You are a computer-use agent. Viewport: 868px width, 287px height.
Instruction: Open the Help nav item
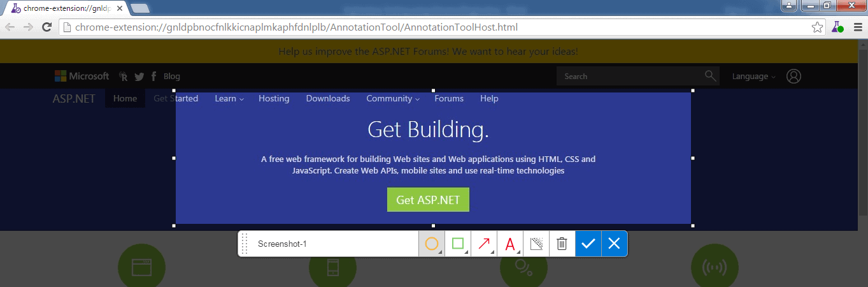(x=489, y=98)
